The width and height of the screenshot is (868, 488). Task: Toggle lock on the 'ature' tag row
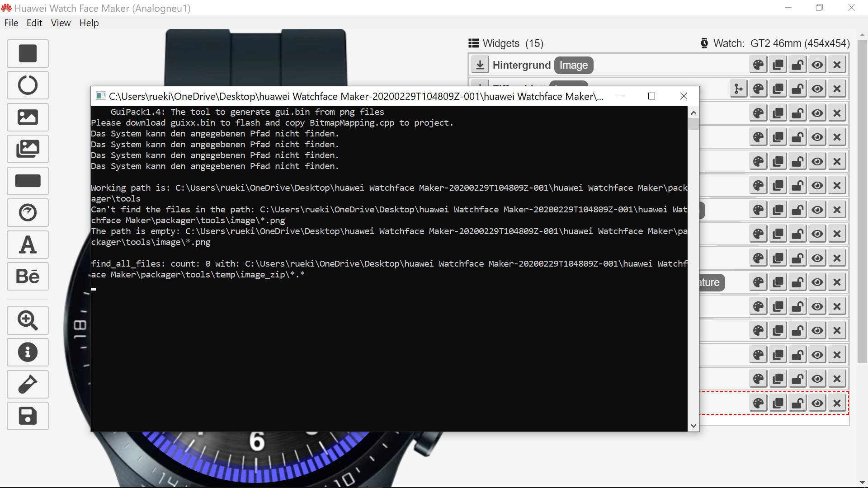click(798, 282)
